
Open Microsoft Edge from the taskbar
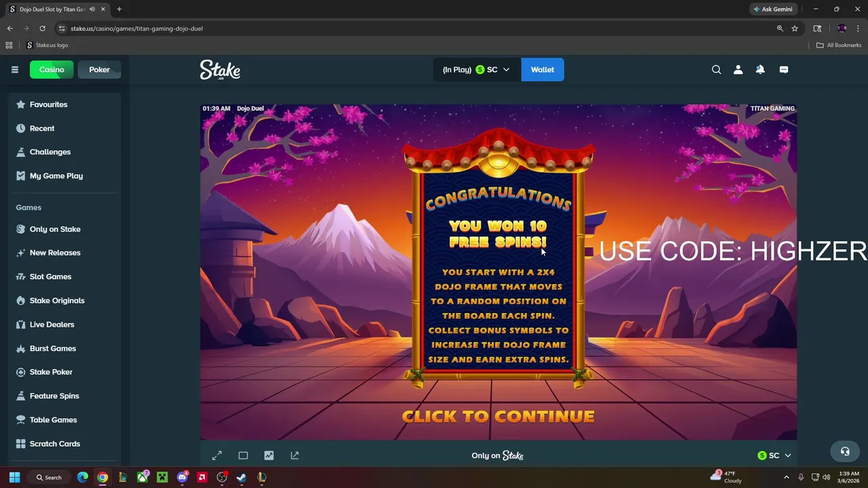[83, 477]
